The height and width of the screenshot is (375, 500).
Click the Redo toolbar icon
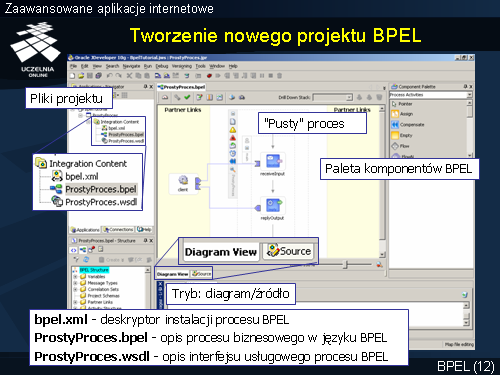(118, 76)
